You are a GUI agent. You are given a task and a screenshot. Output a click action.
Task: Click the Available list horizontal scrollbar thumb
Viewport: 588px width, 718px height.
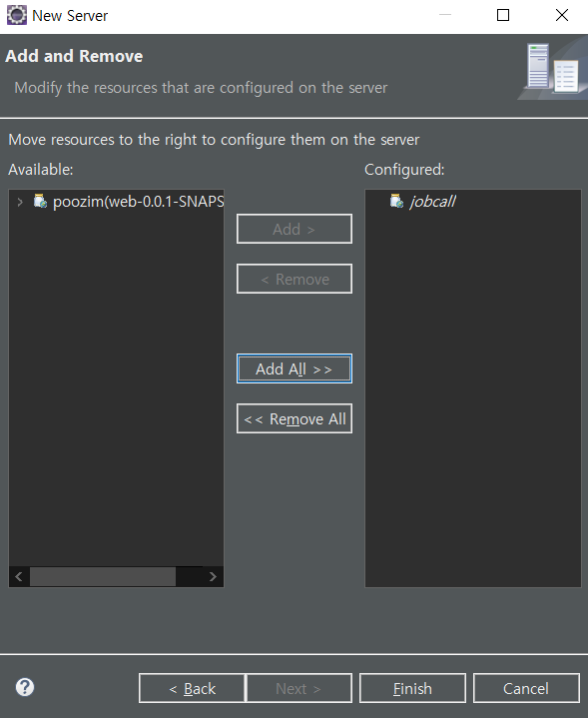click(103, 576)
